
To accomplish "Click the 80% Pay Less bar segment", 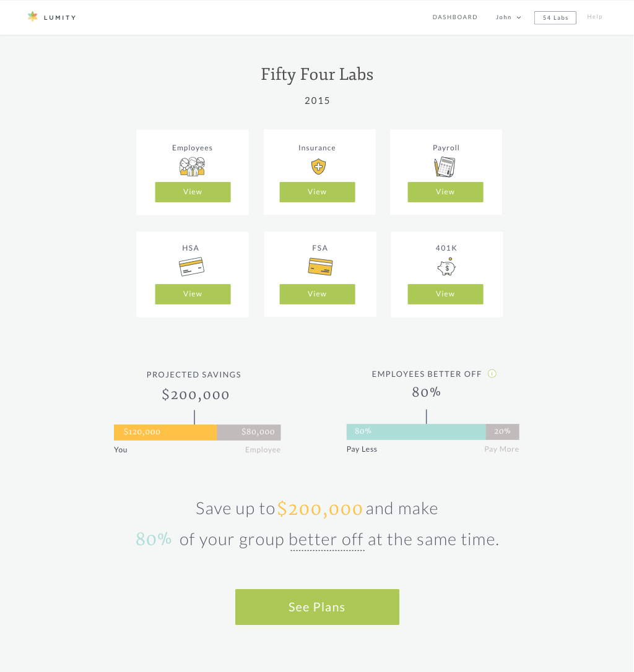I will click(416, 431).
